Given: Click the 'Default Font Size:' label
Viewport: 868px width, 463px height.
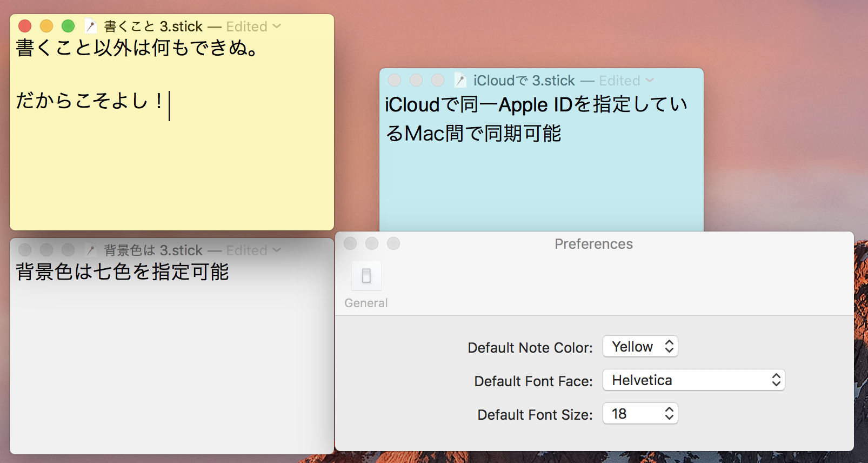Looking at the screenshot, I should click(x=535, y=414).
